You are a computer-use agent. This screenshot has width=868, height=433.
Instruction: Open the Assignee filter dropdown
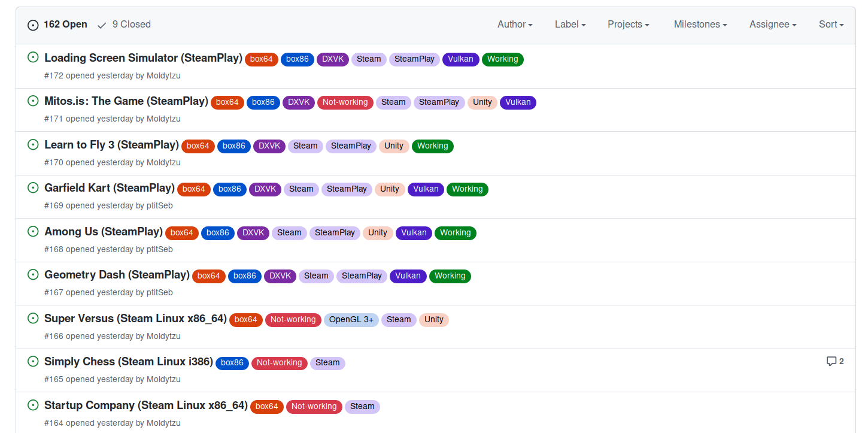click(773, 25)
